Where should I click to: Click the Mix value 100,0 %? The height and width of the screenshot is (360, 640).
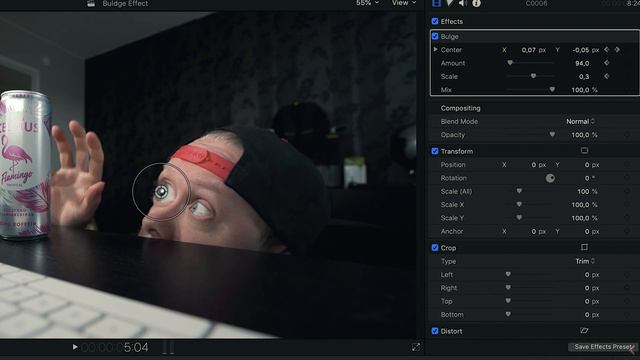point(584,90)
